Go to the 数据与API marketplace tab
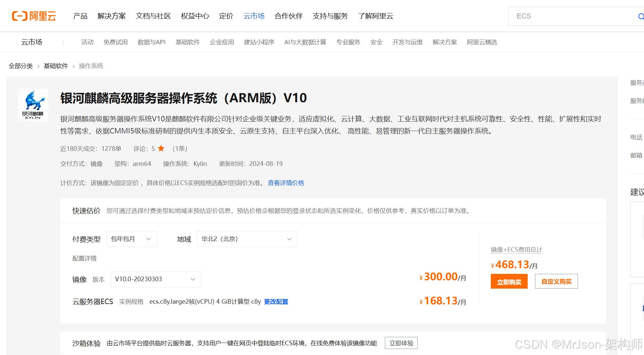Viewport: 644px width, 355px height. coord(152,42)
